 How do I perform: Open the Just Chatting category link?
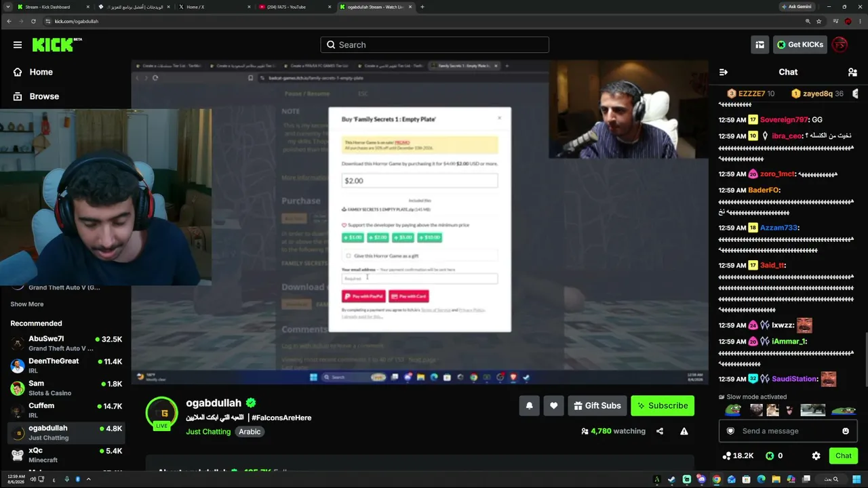208,432
